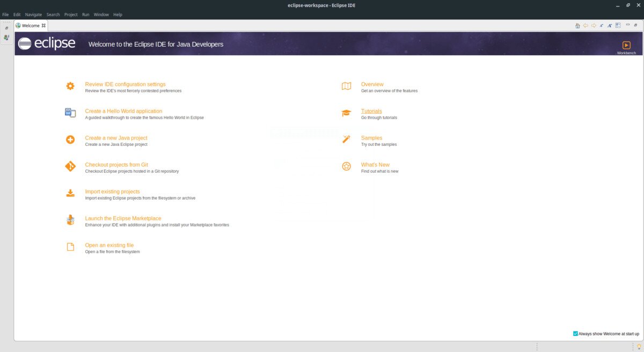Click the lightbulb tip icon in status bar
This screenshot has width=644, height=352.
(x=639, y=347)
